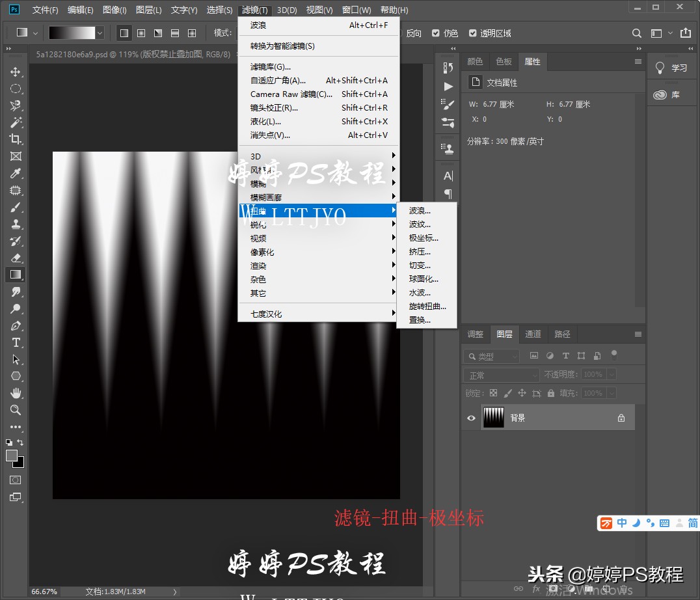Select the Eyedropper tool

(x=16, y=173)
